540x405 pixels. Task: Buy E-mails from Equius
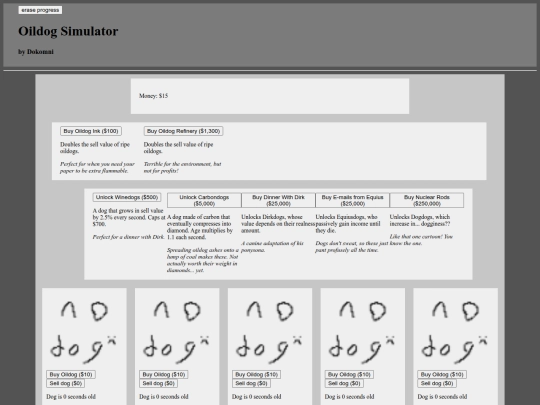[x=352, y=200]
